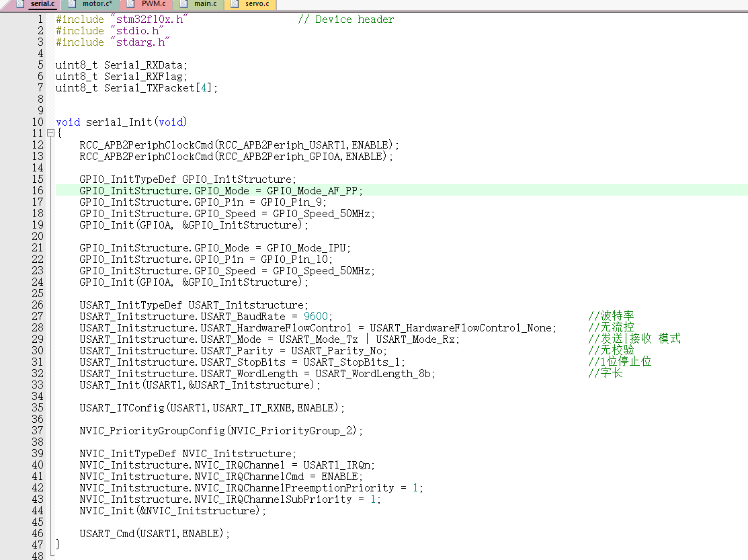748x560 pixels.
Task: Click the //波特率 comment
Action: click(611, 316)
